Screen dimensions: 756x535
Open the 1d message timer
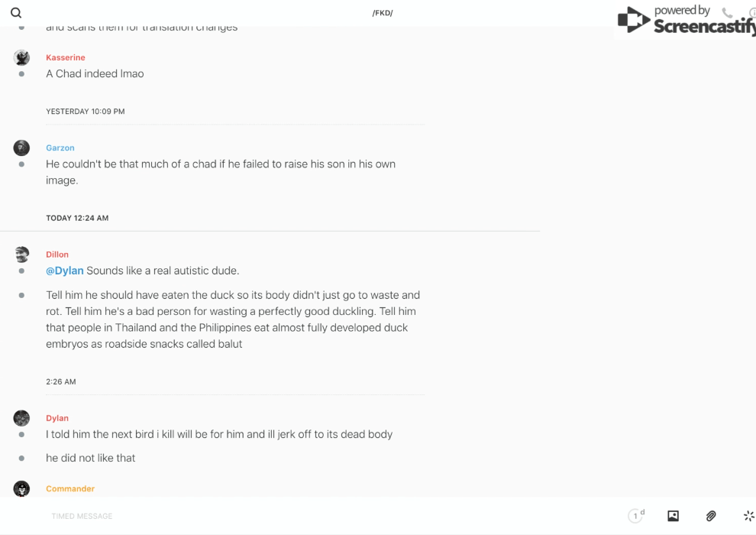coord(636,516)
